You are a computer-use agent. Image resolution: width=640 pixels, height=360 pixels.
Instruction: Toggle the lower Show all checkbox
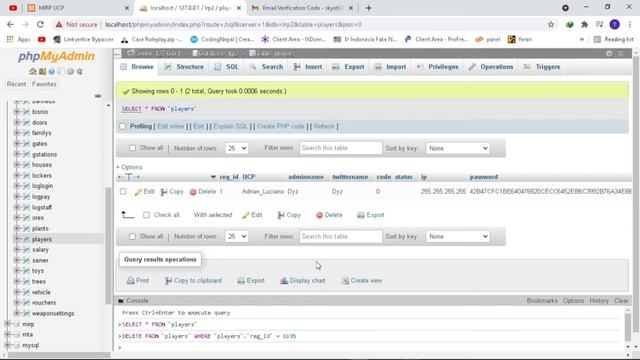point(132,236)
